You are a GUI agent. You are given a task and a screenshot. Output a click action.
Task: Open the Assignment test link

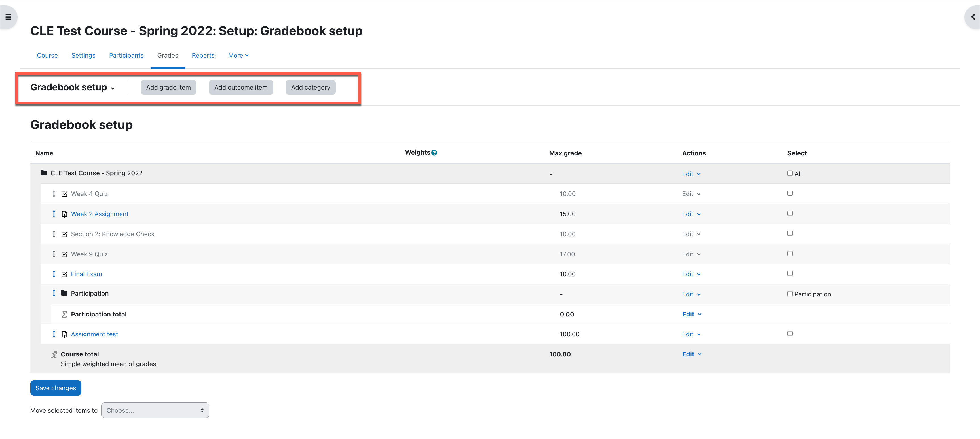94,334
